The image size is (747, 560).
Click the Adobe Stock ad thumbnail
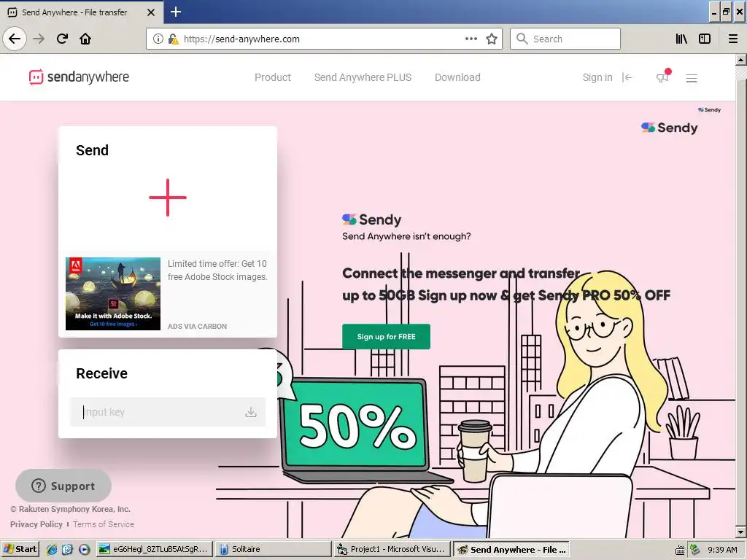[x=113, y=294]
